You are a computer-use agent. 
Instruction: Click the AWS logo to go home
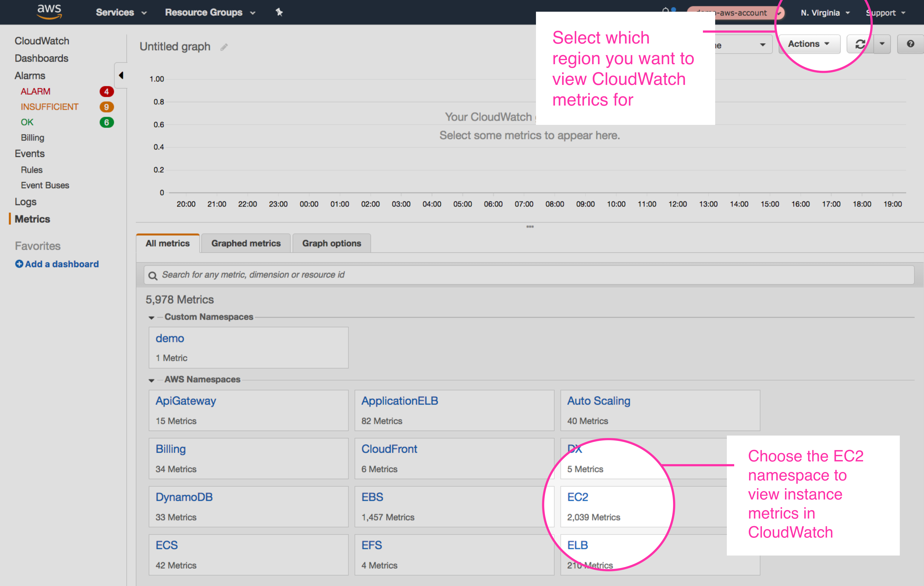[49, 11]
